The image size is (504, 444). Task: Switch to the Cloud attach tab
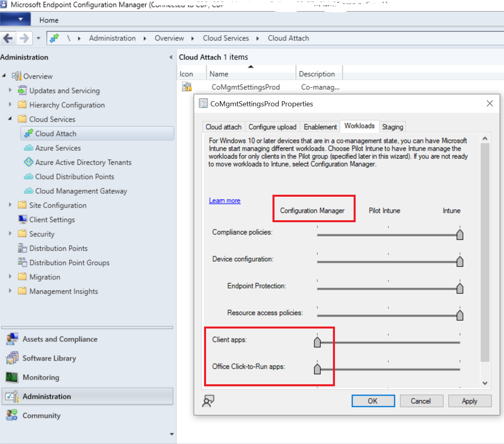pyautogui.click(x=224, y=127)
